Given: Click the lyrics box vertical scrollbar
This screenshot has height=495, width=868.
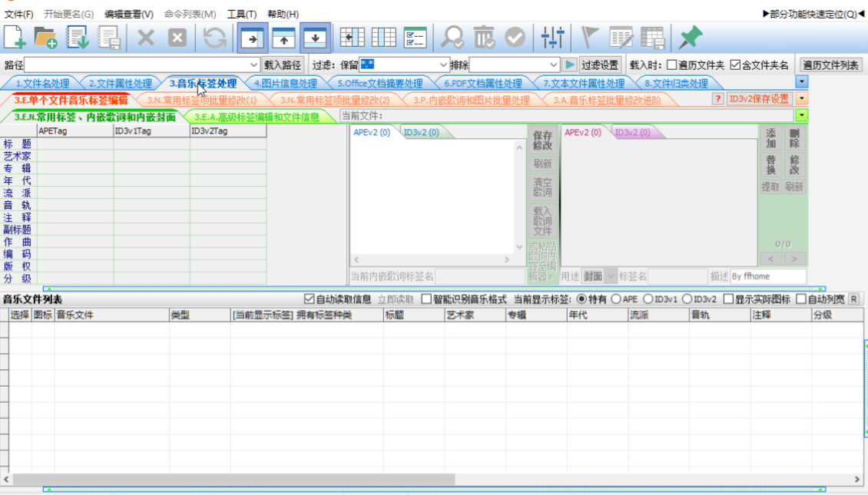Looking at the screenshot, I should point(519,197).
